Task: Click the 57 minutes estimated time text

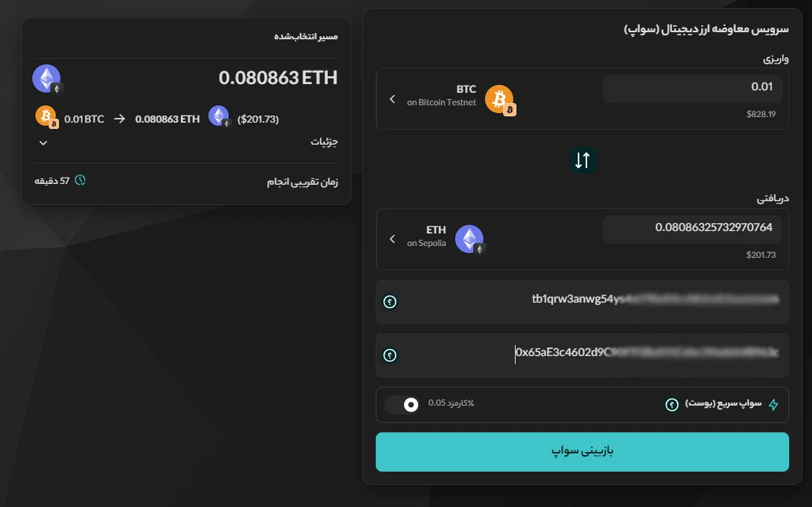Action: pyautogui.click(x=52, y=181)
